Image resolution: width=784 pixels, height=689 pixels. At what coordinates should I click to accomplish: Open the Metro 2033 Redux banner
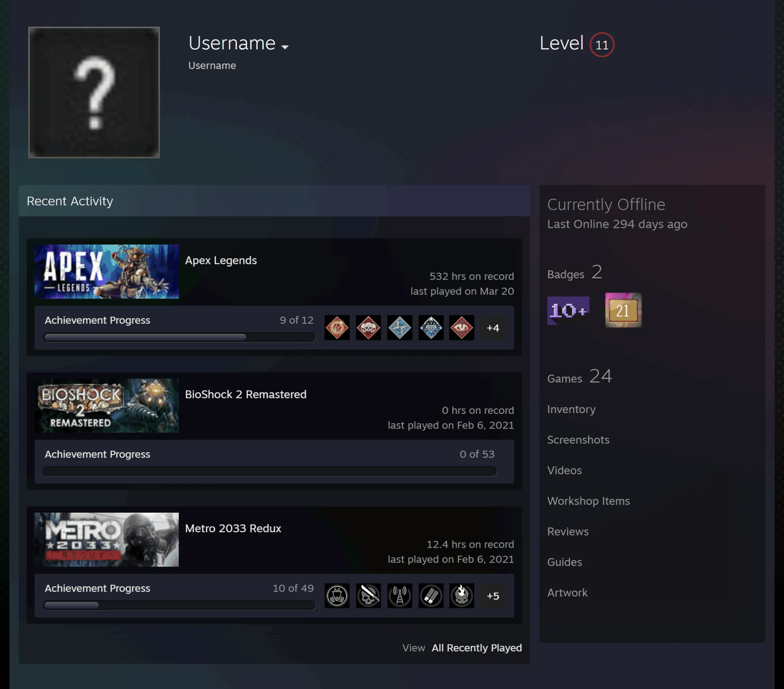pos(107,540)
